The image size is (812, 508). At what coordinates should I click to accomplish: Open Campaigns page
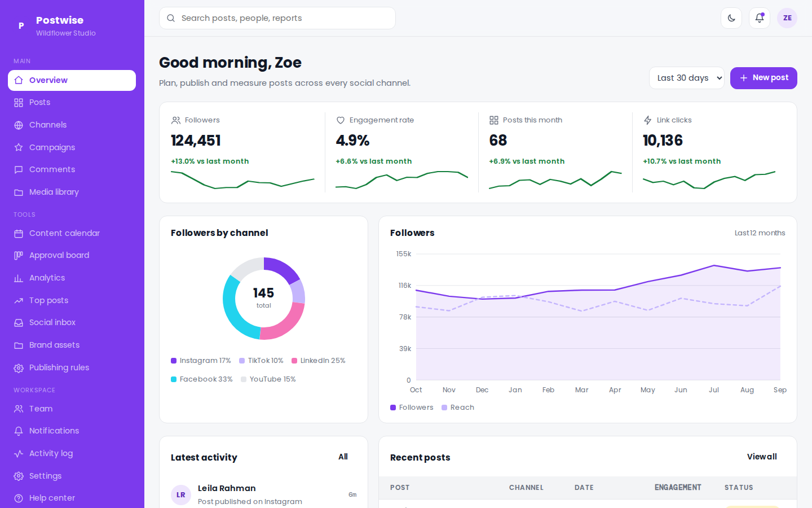point(72,147)
